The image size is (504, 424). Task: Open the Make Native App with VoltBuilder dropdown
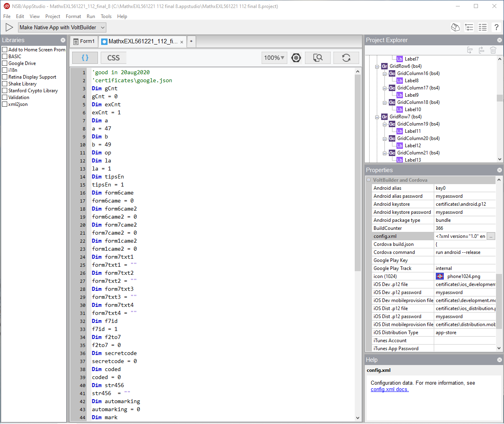coord(62,27)
